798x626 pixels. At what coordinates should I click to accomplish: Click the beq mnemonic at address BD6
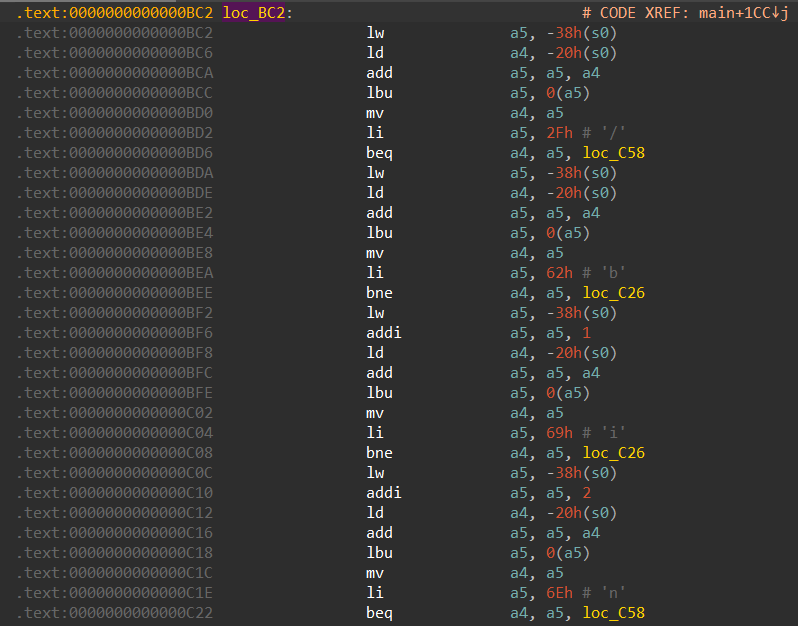379,153
